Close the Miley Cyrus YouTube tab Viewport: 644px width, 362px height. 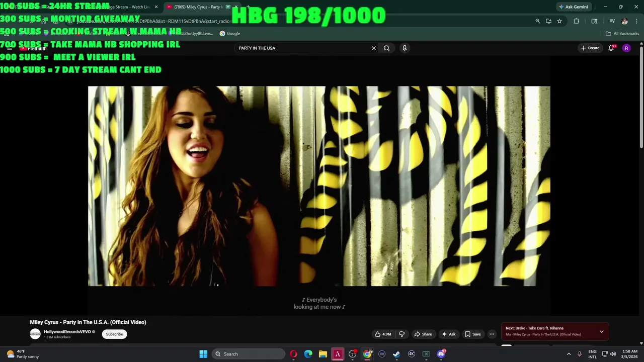pos(235,7)
